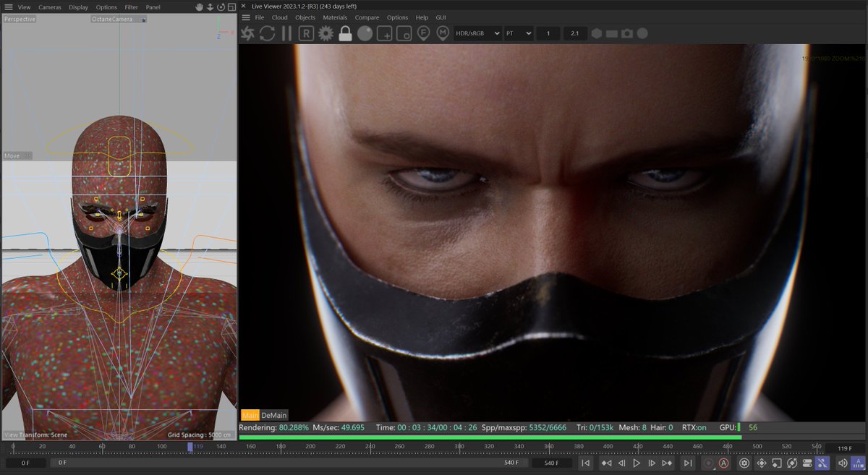Toggle scale keyframing icon

pos(776,463)
